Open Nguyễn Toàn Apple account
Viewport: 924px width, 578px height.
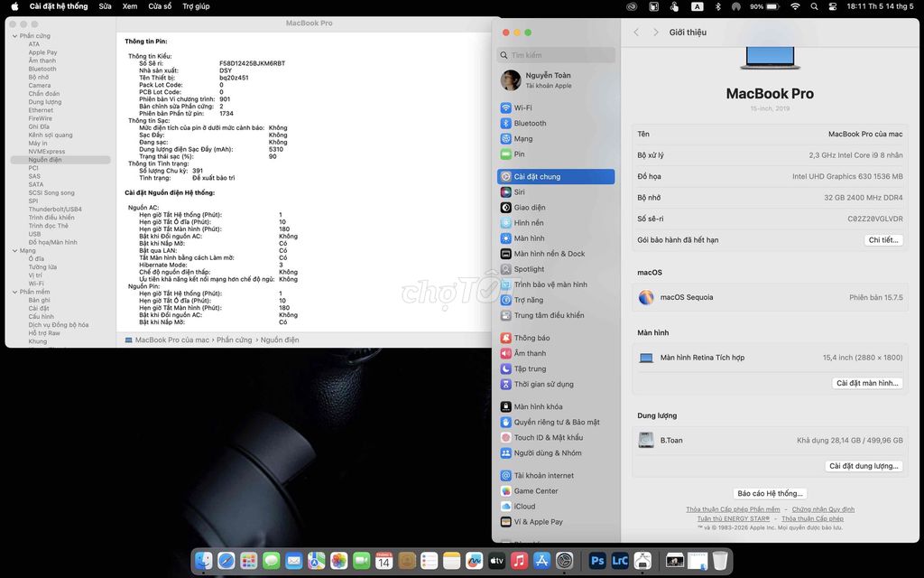556,80
